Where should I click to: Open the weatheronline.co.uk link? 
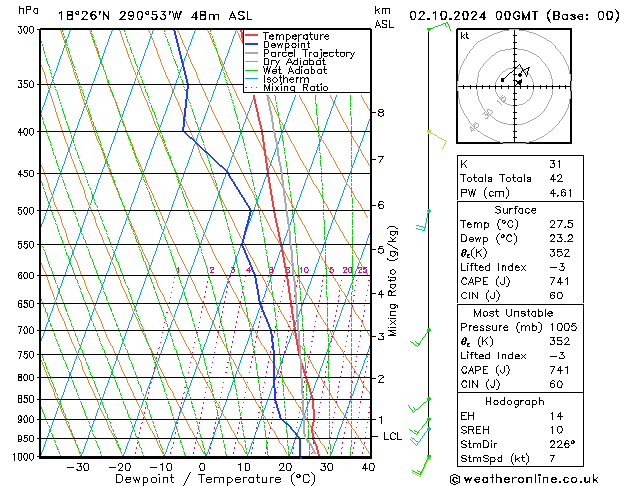pos(539,479)
